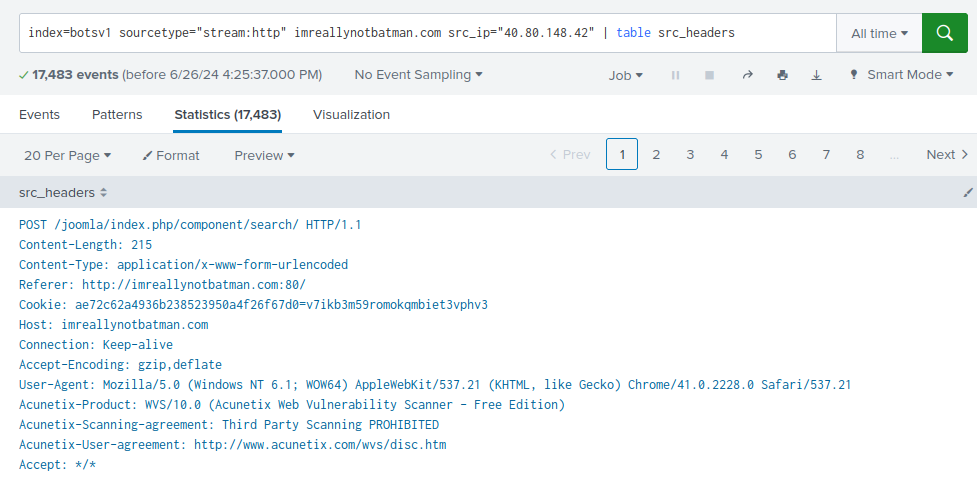The image size is (977, 477).
Task: Toggle the Preview options dropdown
Action: tap(265, 155)
